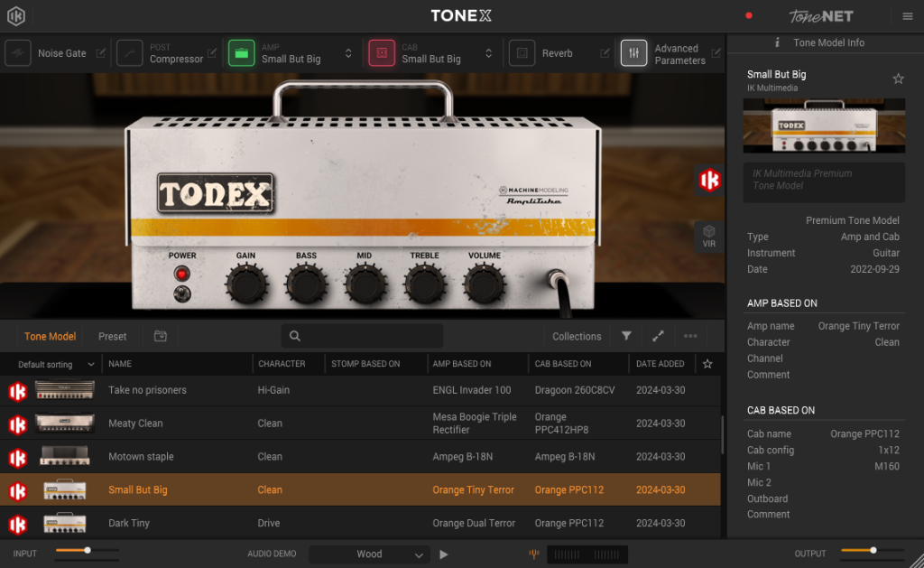Image resolution: width=924 pixels, height=568 pixels.
Task: Switch to the Tone Model tab
Action: 51,336
